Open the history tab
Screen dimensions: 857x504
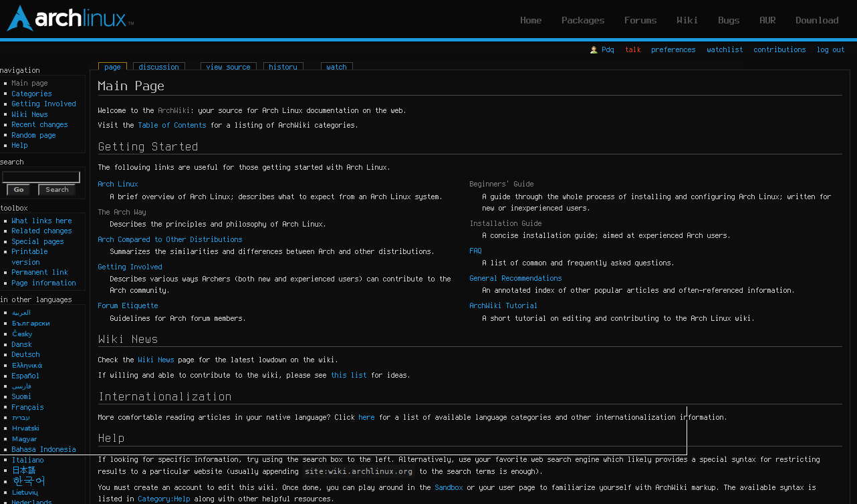point(283,66)
